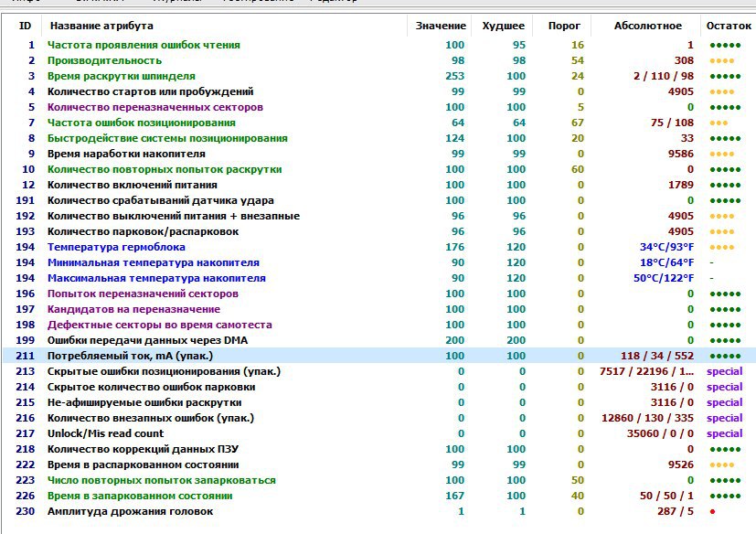Click value 253 in spindle spin-up row

(x=454, y=76)
